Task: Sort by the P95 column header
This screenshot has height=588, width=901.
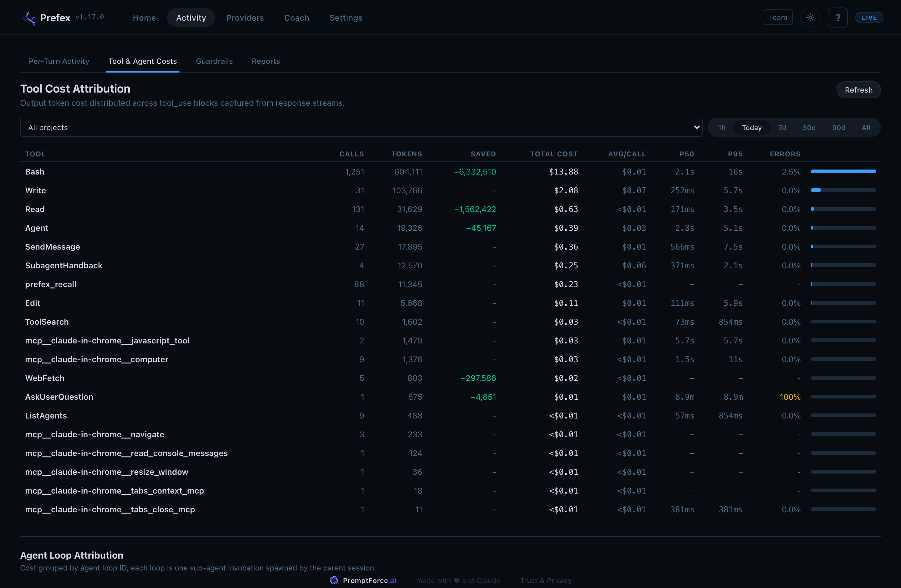Action: click(735, 154)
